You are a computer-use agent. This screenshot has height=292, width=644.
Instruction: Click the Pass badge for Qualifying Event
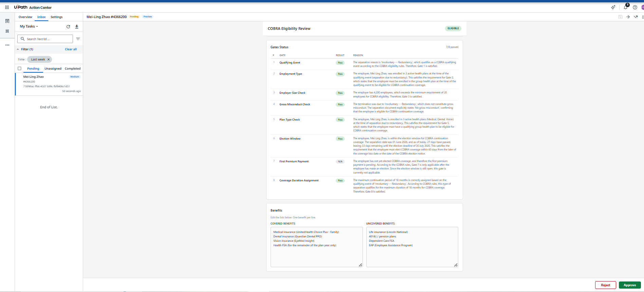tap(340, 63)
